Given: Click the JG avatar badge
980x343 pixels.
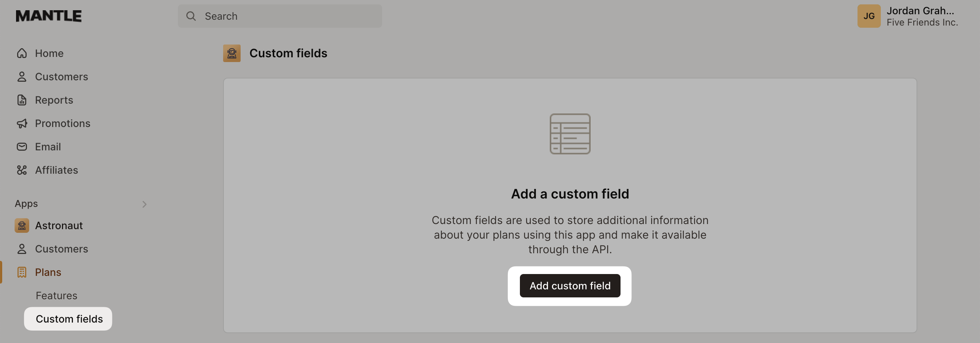Looking at the screenshot, I should click(869, 16).
